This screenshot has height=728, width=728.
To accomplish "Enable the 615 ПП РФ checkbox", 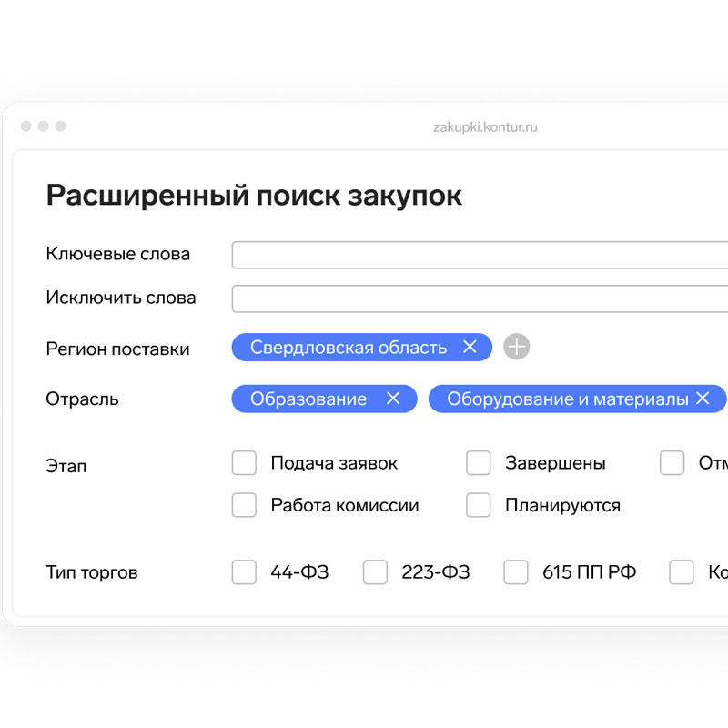I will (x=516, y=572).
